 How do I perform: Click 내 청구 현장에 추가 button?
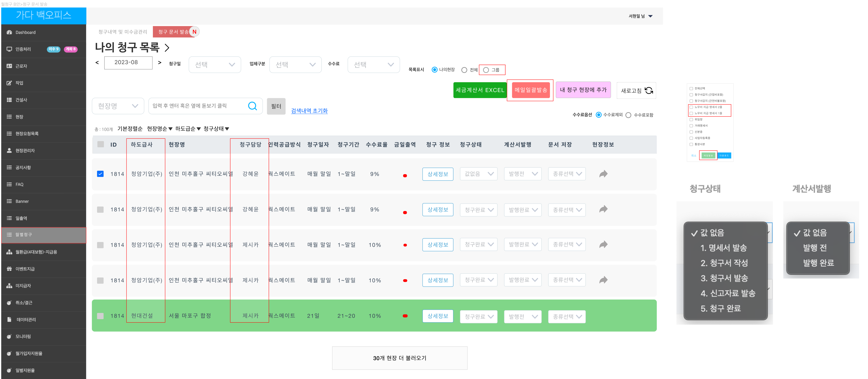tap(583, 90)
